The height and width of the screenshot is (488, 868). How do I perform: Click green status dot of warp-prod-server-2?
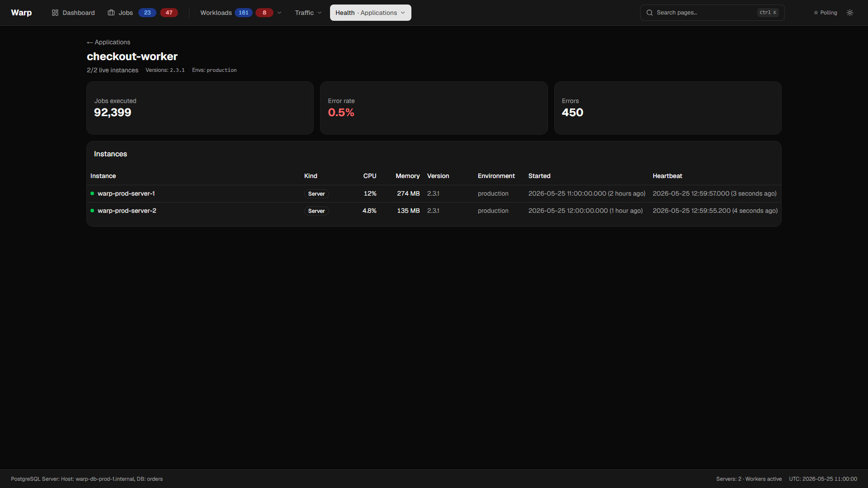point(92,211)
